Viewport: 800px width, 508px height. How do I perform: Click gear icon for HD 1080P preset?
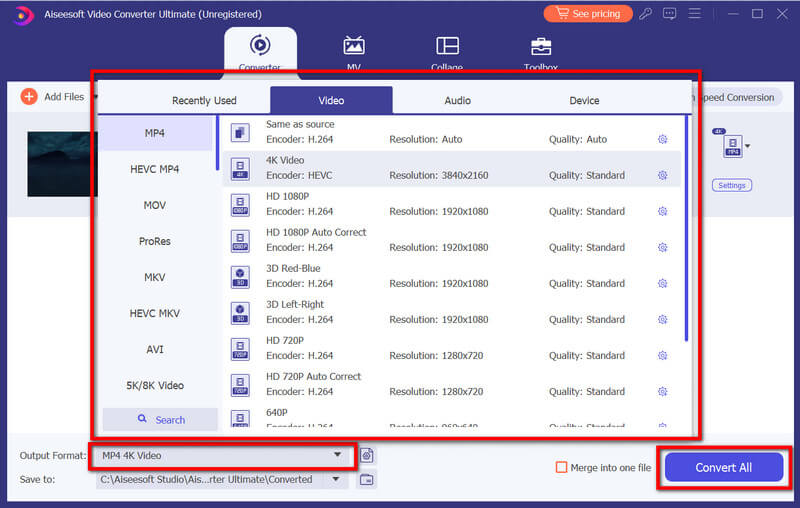click(x=662, y=211)
